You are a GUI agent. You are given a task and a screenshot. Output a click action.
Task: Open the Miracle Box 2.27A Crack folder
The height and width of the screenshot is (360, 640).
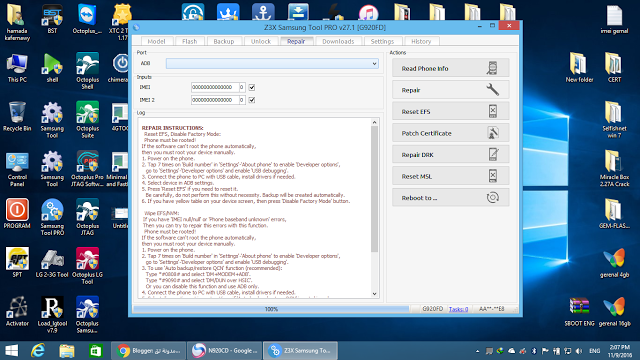pos(614,169)
